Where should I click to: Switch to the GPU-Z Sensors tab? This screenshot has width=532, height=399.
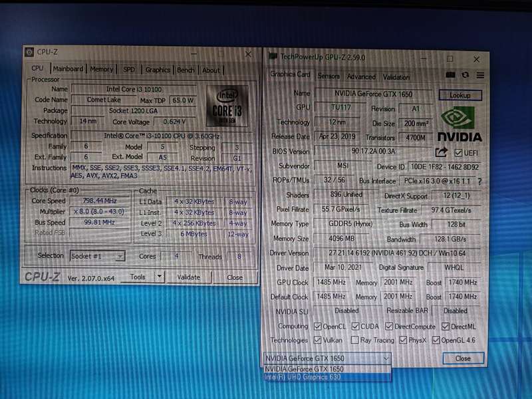click(x=329, y=76)
